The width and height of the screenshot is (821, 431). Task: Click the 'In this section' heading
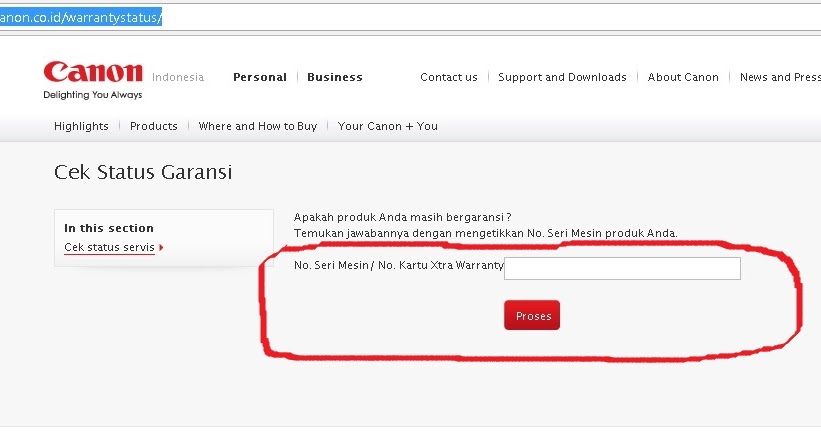pos(109,228)
